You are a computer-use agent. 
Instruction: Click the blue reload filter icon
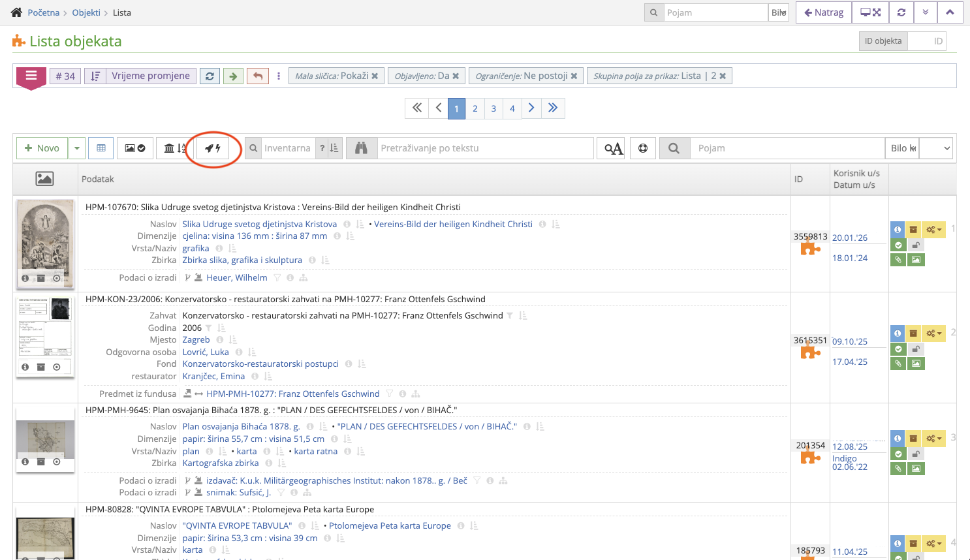pyautogui.click(x=210, y=76)
